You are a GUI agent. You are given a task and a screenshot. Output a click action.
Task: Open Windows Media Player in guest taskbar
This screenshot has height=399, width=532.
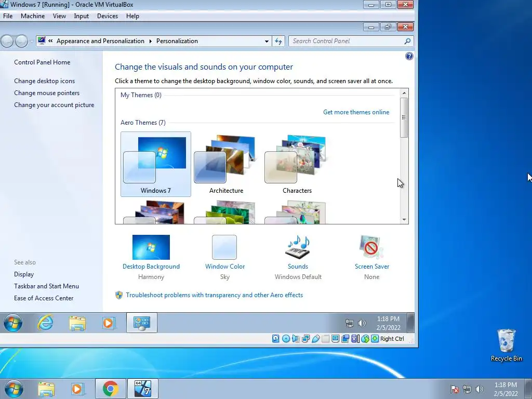(x=109, y=323)
